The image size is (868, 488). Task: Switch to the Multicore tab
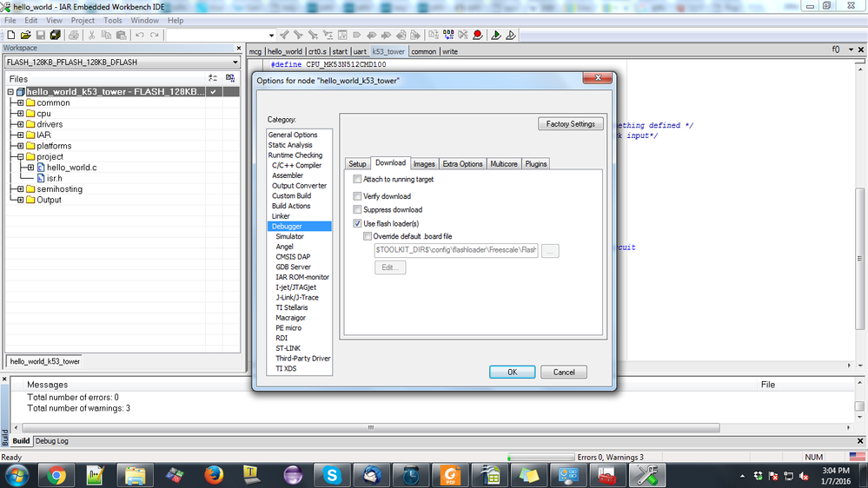[504, 164]
